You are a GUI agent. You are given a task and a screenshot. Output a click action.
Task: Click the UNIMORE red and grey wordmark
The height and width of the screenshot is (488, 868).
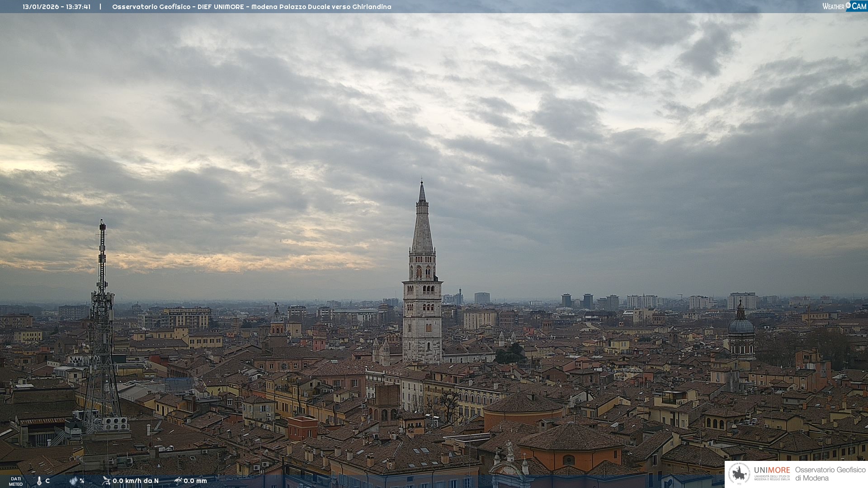(x=772, y=470)
